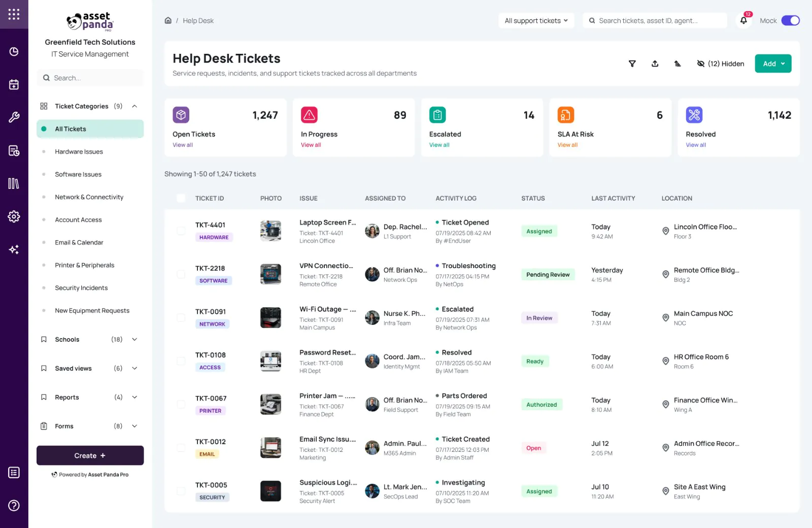Tick the checkbox for ticket TKT-0091
The image size is (812, 528).
pyautogui.click(x=181, y=318)
